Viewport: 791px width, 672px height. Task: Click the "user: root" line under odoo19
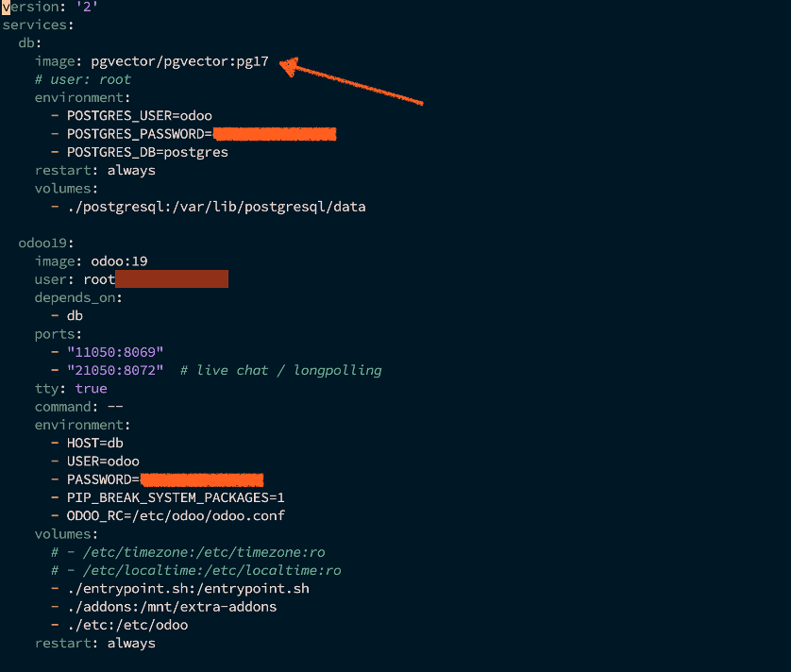point(75,279)
